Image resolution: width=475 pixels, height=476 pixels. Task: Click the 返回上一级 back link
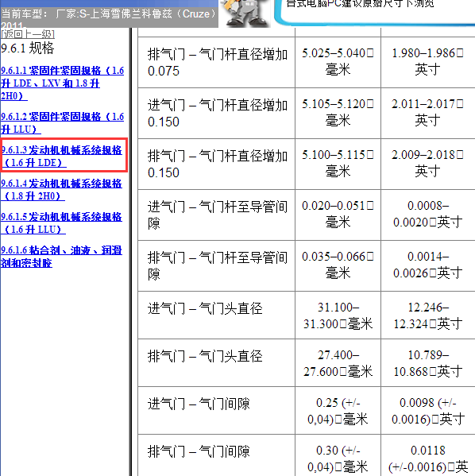pos(28,33)
